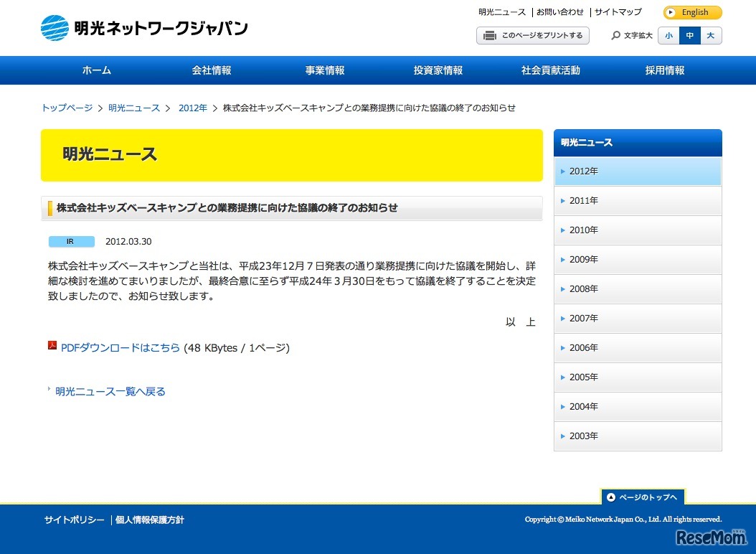
Task: Click the blue IR category badge
Action: 71,241
